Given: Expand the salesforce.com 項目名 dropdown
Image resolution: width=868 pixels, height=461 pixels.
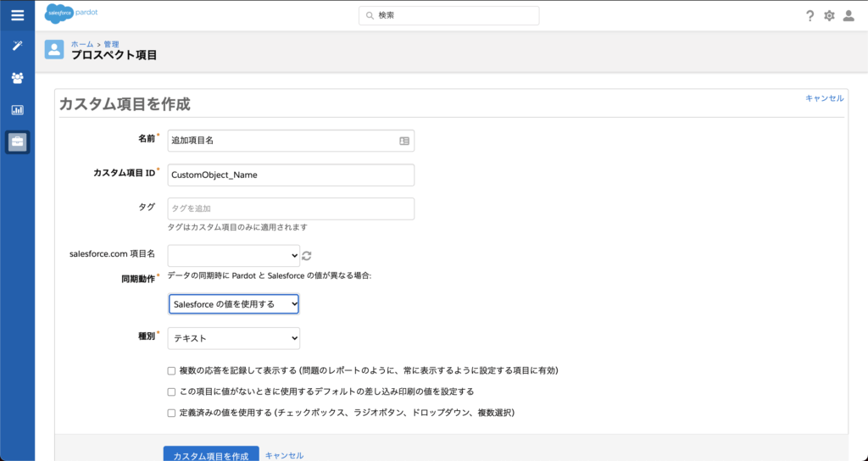Looking at the screenshot, I should (x=234, y=255).
